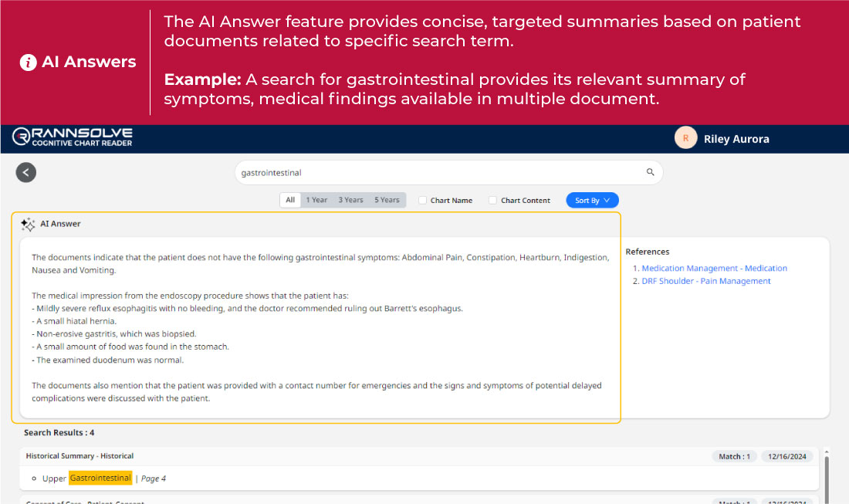Open Riley Aurora's user avatar
Image resolution: width=849 pixels, height=504 pixels.
[x=685, y=139]
